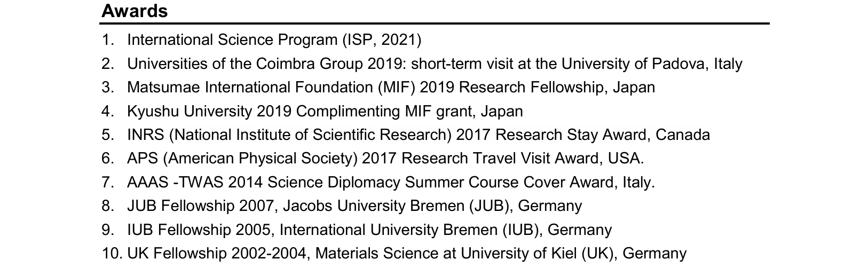
Task: Click the words 'University of Kiel (UK)'
Action: pyautogui.click(x=536, y=253)
